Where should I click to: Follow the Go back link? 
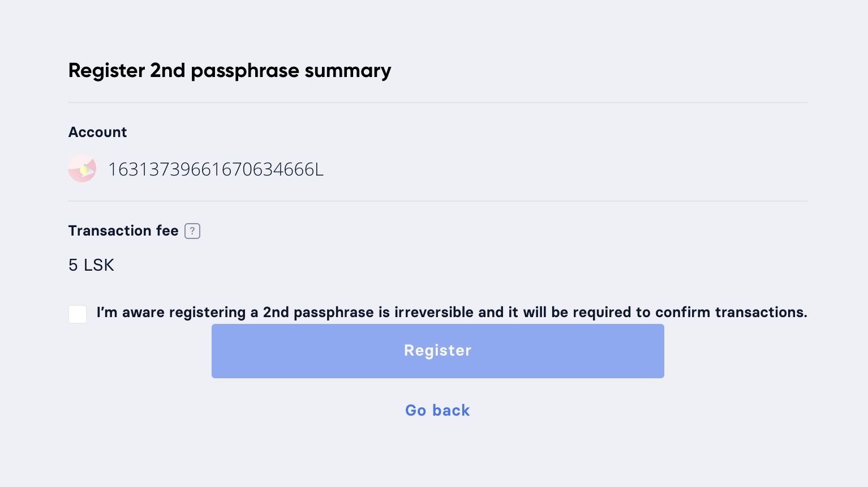pos(437,410)
